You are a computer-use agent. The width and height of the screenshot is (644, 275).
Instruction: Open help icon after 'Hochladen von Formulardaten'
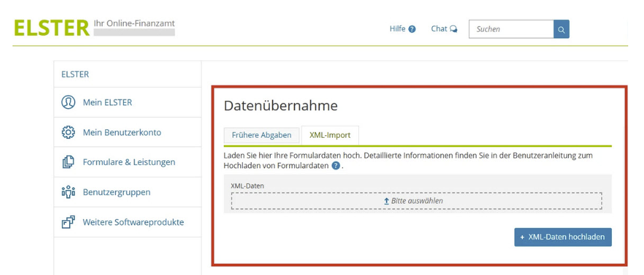[x=336, y=166]
